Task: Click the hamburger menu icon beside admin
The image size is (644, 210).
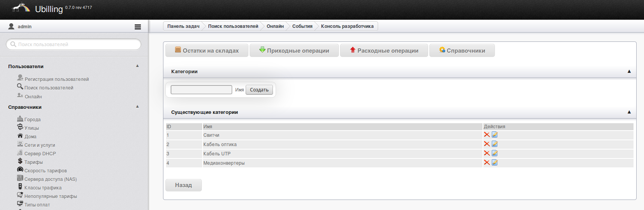Action: pos(138,27)
